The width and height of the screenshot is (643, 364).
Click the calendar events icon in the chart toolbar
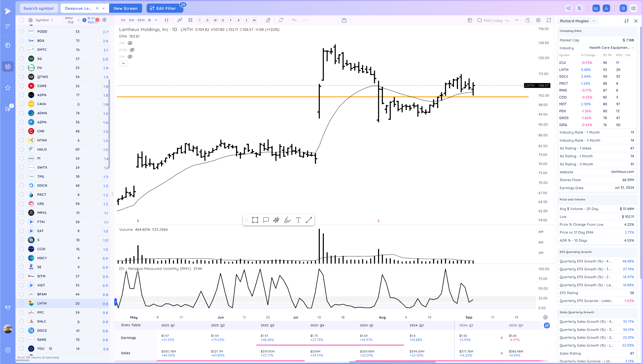click(344, 20)
